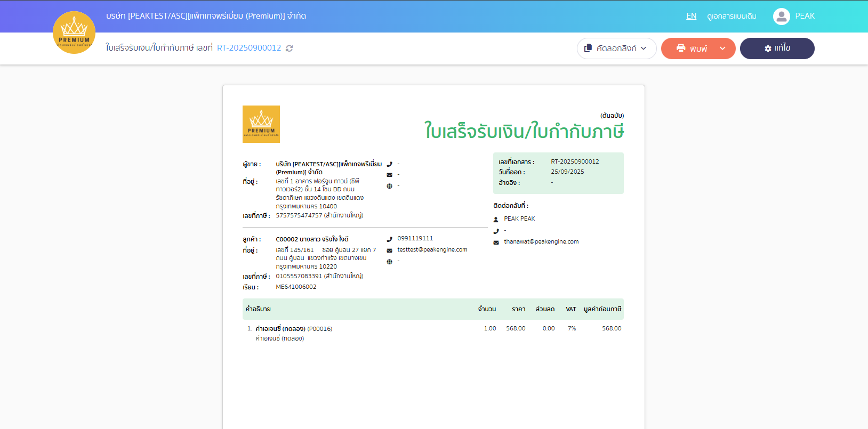The image size is (868, 429).
Task: Open the PEAK user avatar icon
Action: [x=781, y=16]
